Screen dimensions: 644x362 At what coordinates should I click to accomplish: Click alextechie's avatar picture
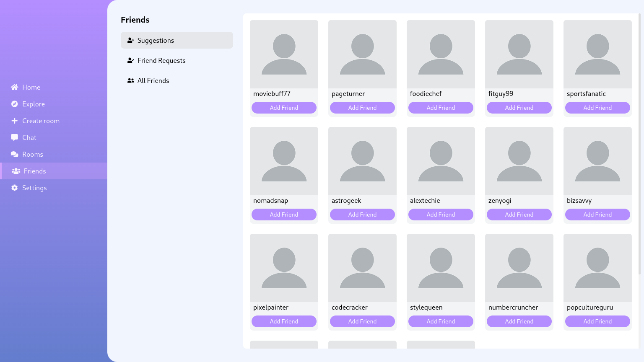pyautogui.click(x=441, y=161)
